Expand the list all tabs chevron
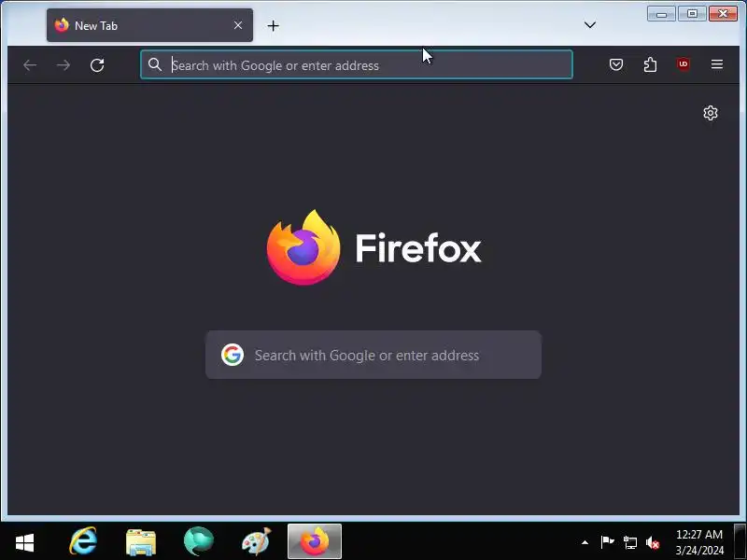 coord(590,25)
